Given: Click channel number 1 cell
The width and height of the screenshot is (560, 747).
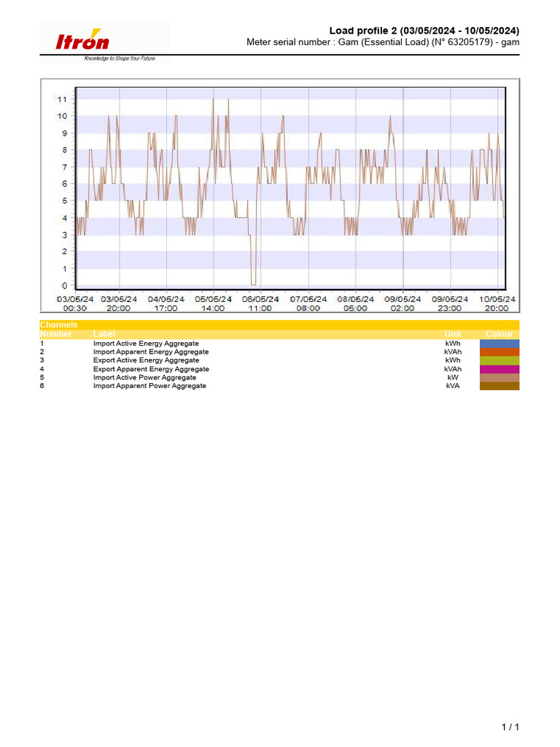Looking at the screenshot, I should (42, 344).
